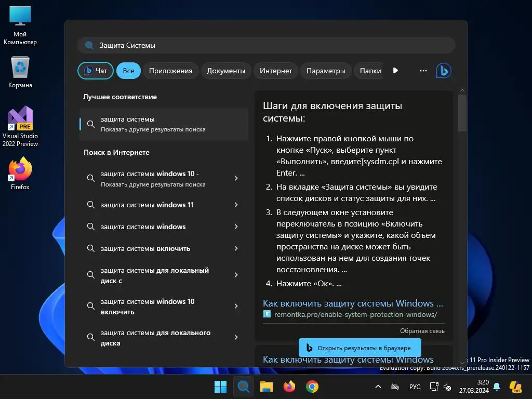Click the cloud sync tray icon
Viewport: 532px width, 399px height.
[x=395, y=387]
